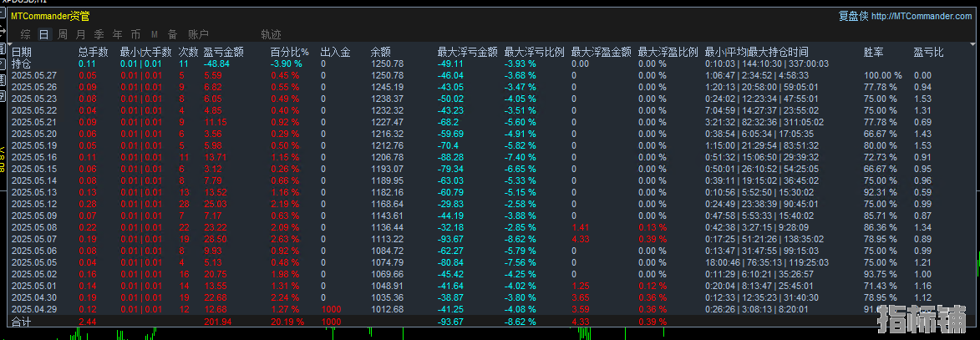This screenshot has height=340, width=980.
Task: Open the 轨迹 track tab
Action: click(272, 33)
